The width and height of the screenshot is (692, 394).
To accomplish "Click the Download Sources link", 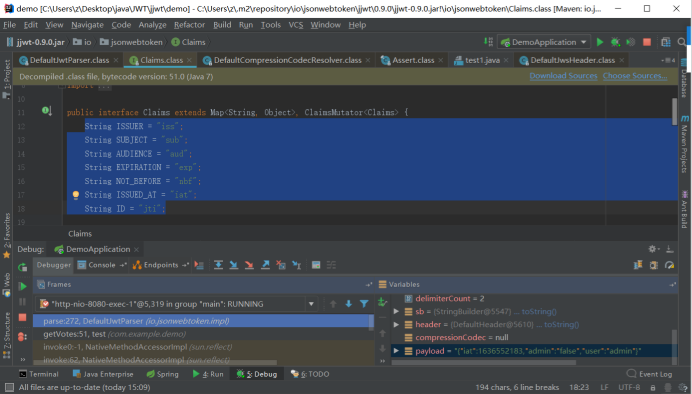I will click(x=563, y=76).
